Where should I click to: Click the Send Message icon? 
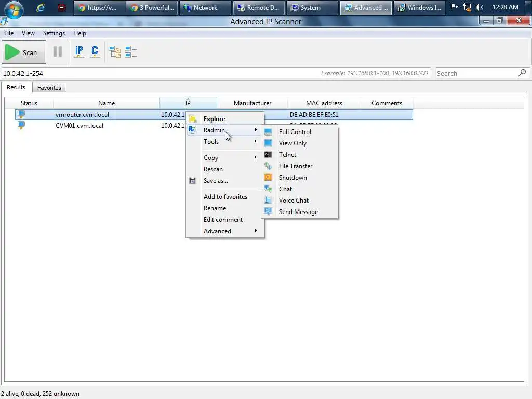point(268,211)
